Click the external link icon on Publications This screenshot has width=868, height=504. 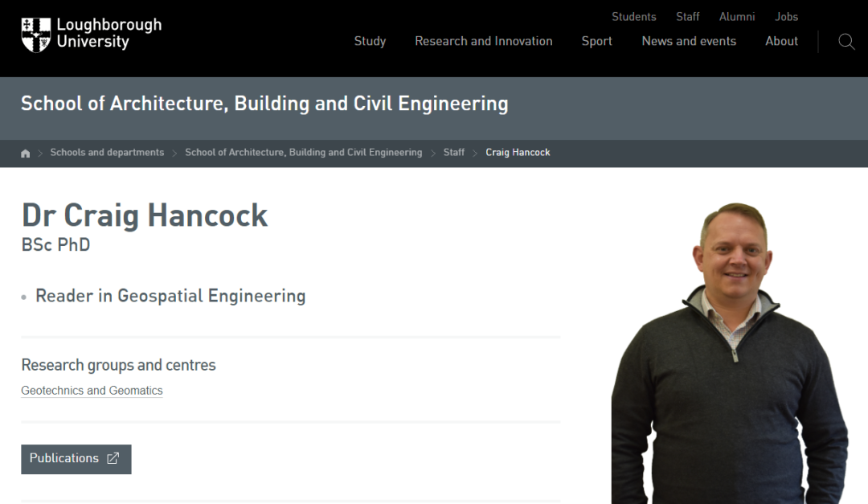pyautogui.click(x=113, y=459)
